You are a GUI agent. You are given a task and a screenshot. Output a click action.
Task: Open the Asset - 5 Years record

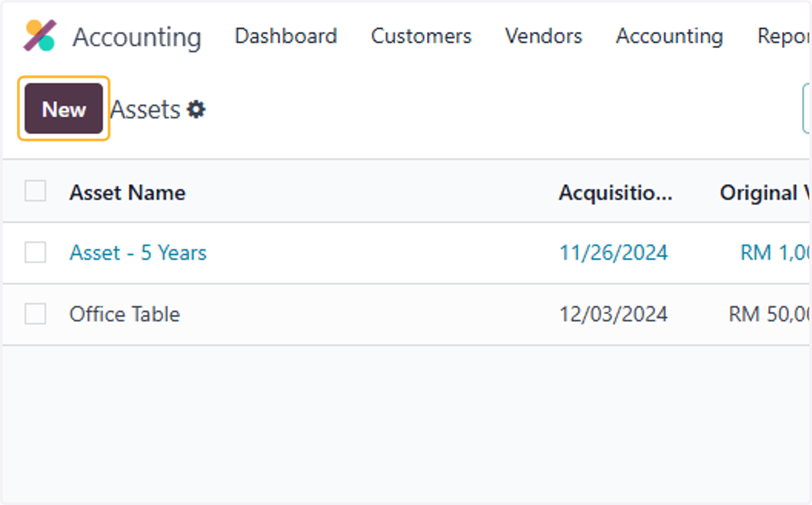click(x=138, y=252)
